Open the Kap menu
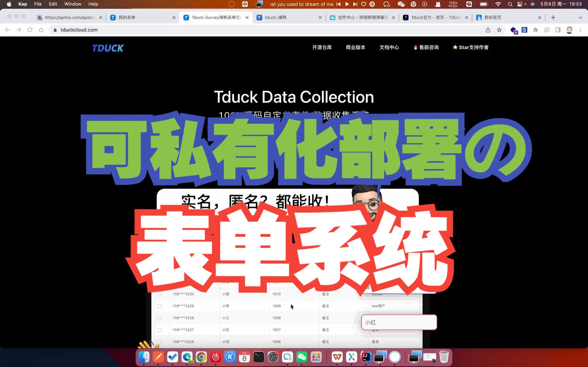The height and width of the screenshot is (367, 588). coord(22,4)
